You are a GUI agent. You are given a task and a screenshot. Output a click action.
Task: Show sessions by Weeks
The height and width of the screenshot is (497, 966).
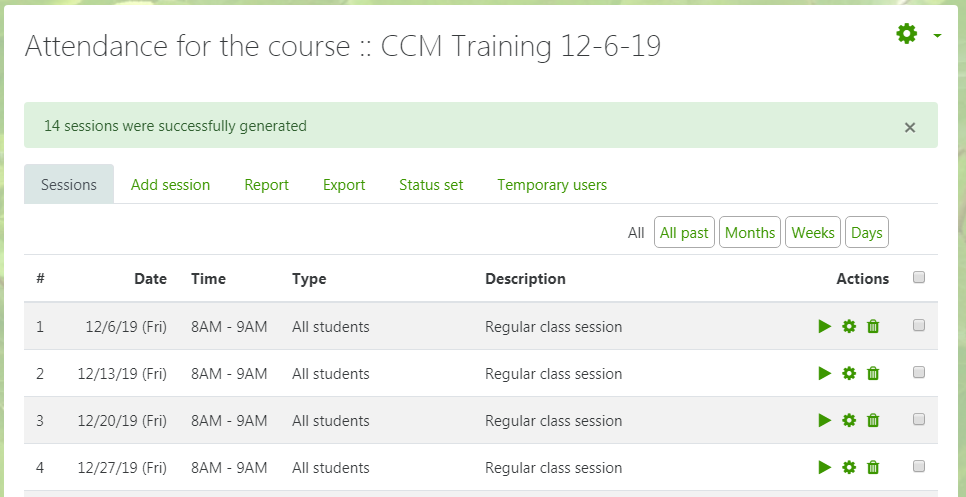click(813, 233)
